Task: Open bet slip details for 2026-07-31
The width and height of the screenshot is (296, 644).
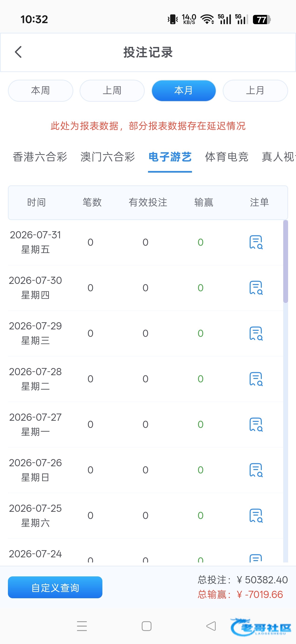Action: 256,242
